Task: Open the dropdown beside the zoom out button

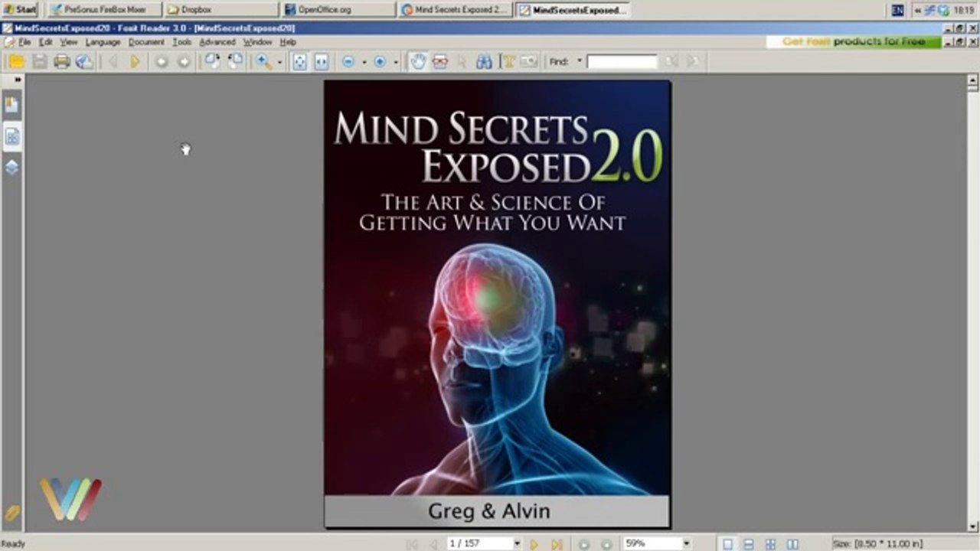Action: [364, 62]
